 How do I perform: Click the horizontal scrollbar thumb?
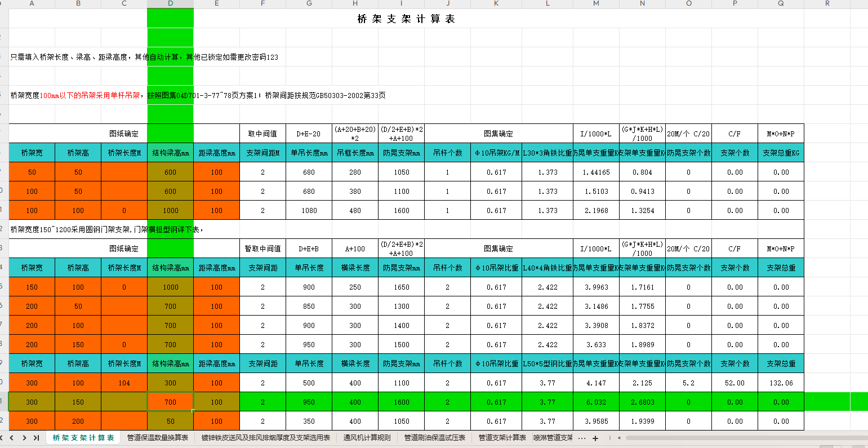746,438
